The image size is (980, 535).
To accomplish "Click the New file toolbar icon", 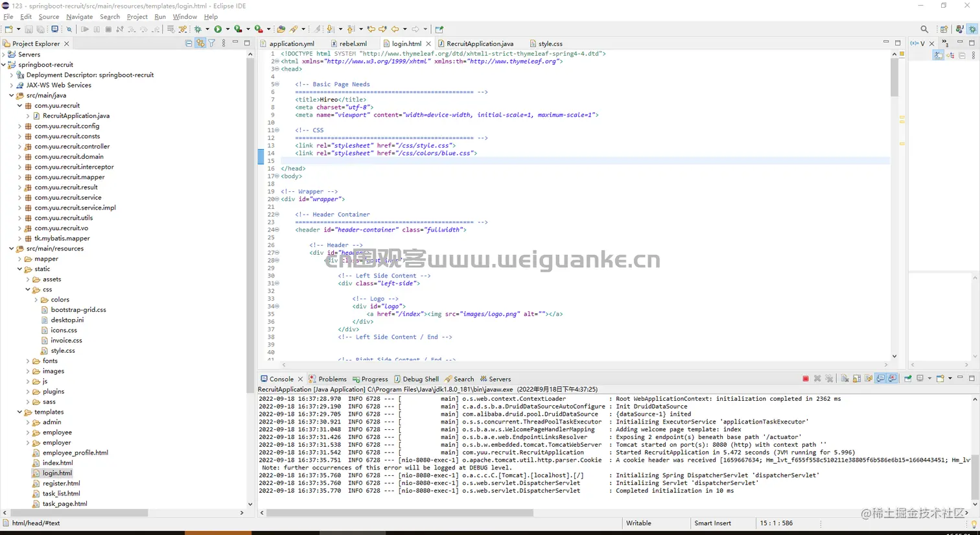I will 9,29.
